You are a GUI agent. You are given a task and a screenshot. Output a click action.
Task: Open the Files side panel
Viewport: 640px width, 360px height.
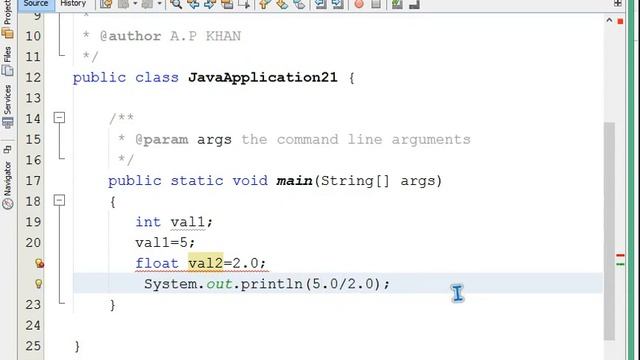pos(7,61)
